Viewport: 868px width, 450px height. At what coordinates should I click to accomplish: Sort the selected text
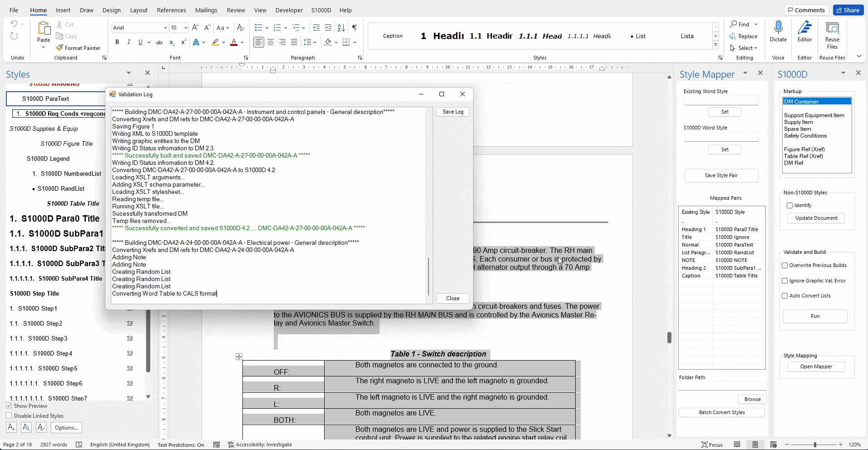click(341, 28)
